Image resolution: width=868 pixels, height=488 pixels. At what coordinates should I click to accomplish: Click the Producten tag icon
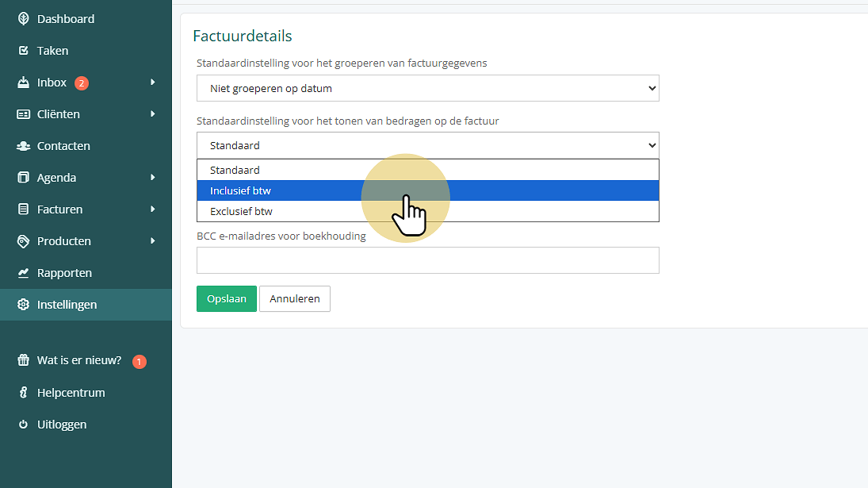pyautogui.click(x=23, y=241)
